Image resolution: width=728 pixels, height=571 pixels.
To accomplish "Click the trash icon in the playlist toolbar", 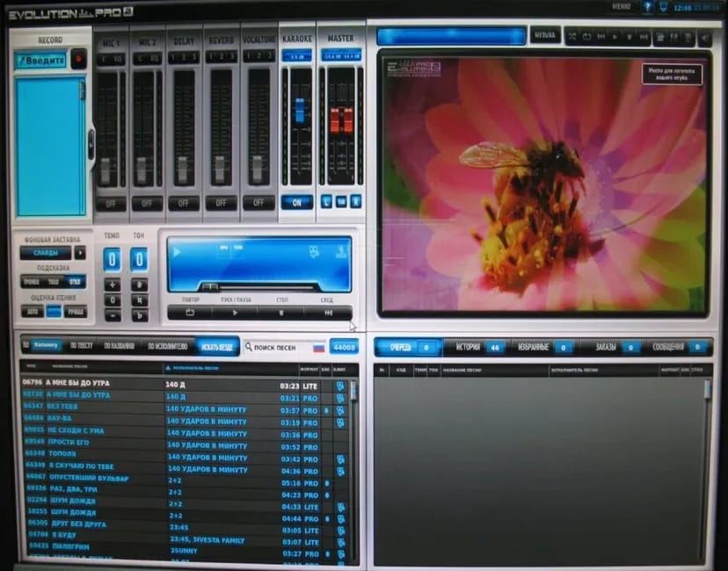I will (687, 38).
